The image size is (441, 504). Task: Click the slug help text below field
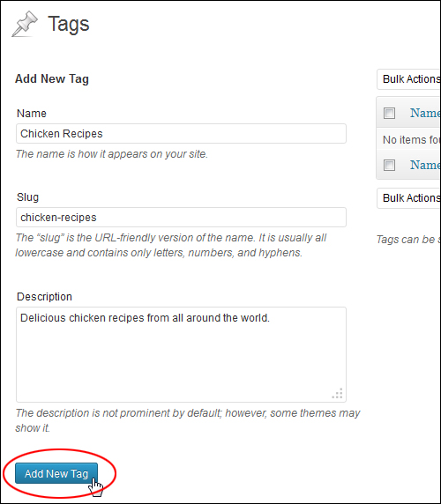171,245
